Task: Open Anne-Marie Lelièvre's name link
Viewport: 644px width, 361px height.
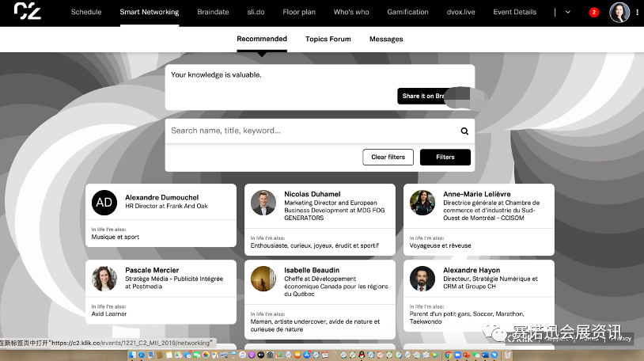Action: point(477,194)
